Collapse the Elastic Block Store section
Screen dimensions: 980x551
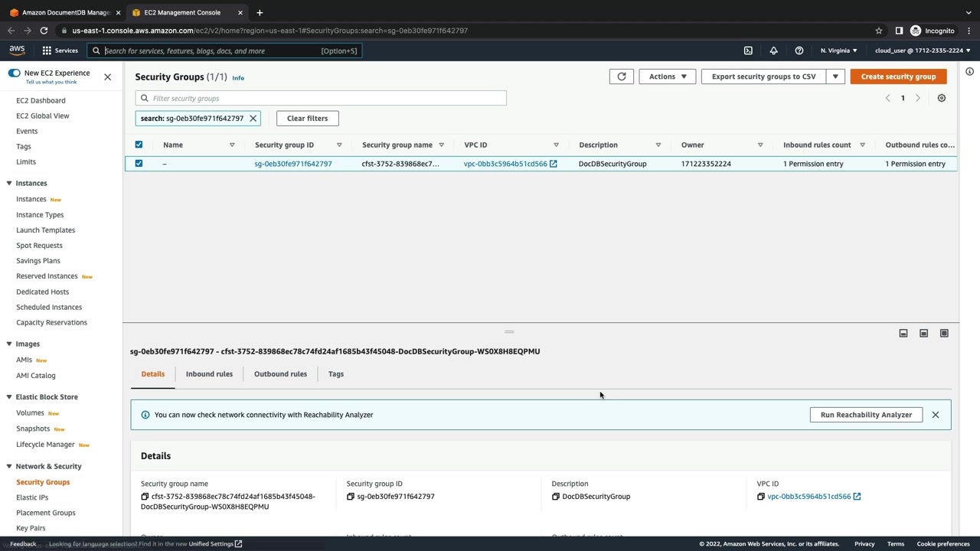click(9, 397)
